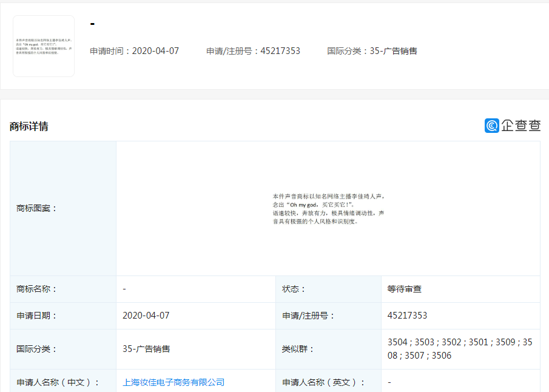The image size is (549, 392).
Task: Click the 企查查 wordmark text
Action: (520, 126)
